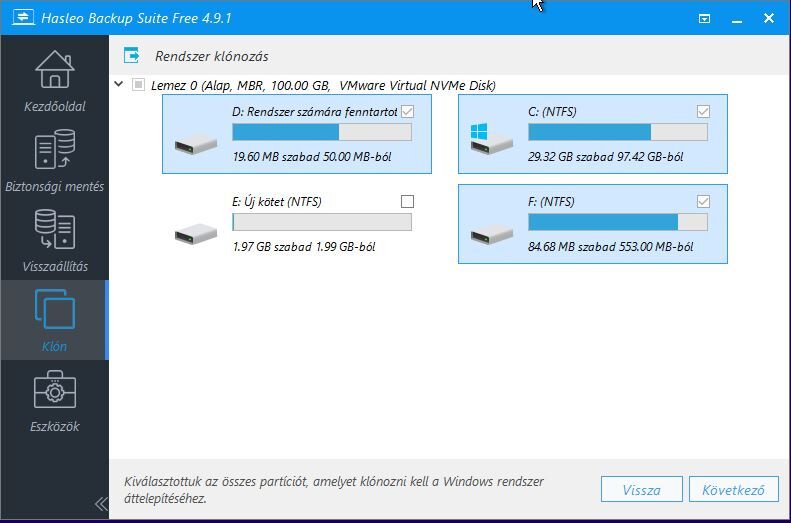Click the Hasleo Backup Suite Free title text
This screenshot has width=791, height=523.
(x=136, y=18)
